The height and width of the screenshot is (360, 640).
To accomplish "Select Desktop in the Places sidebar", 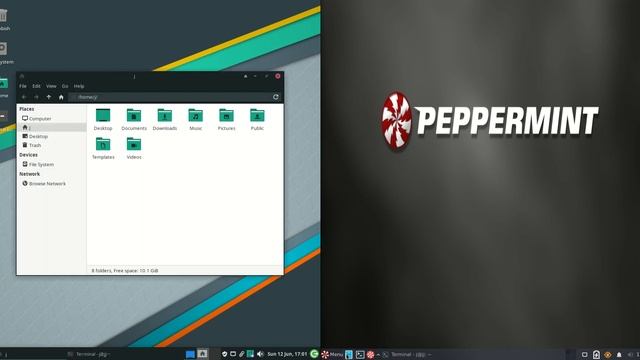I will click(52, 136).
